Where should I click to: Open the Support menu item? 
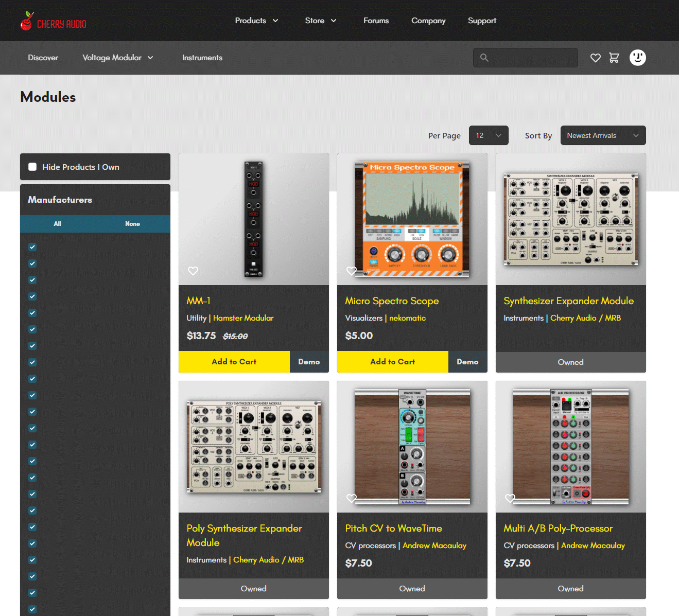482,21
